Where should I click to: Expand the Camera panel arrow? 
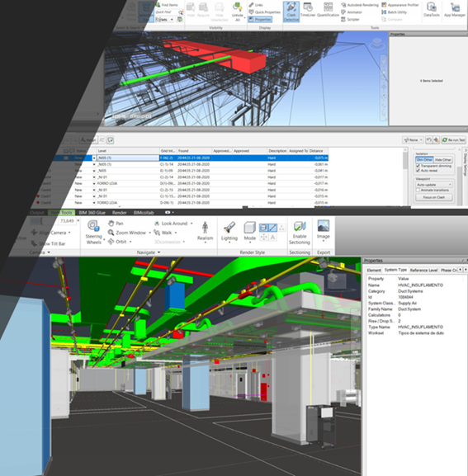pyautogui.click(x=49, y=252)
